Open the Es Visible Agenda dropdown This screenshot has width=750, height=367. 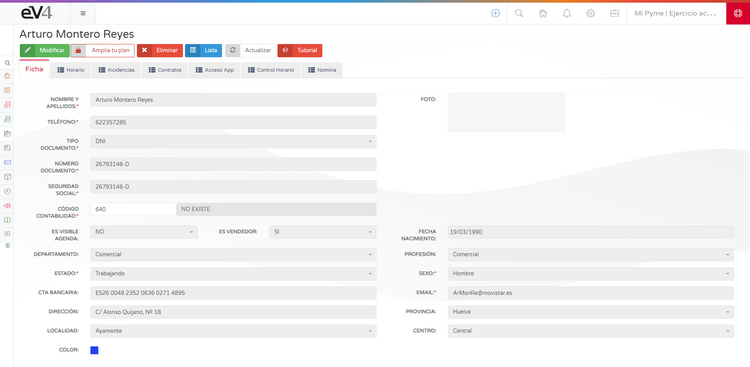(x=143, y=232)
